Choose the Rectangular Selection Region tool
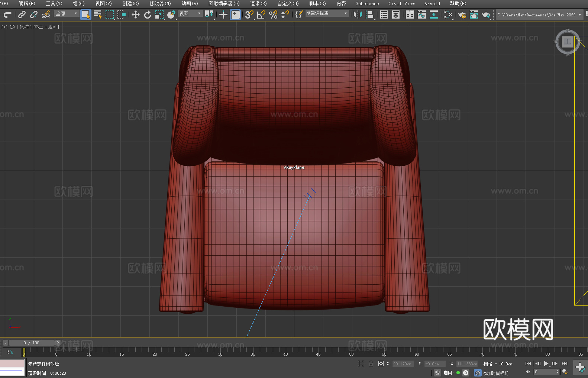The width and height of the screenshot is (588, 378). point(110,14)
